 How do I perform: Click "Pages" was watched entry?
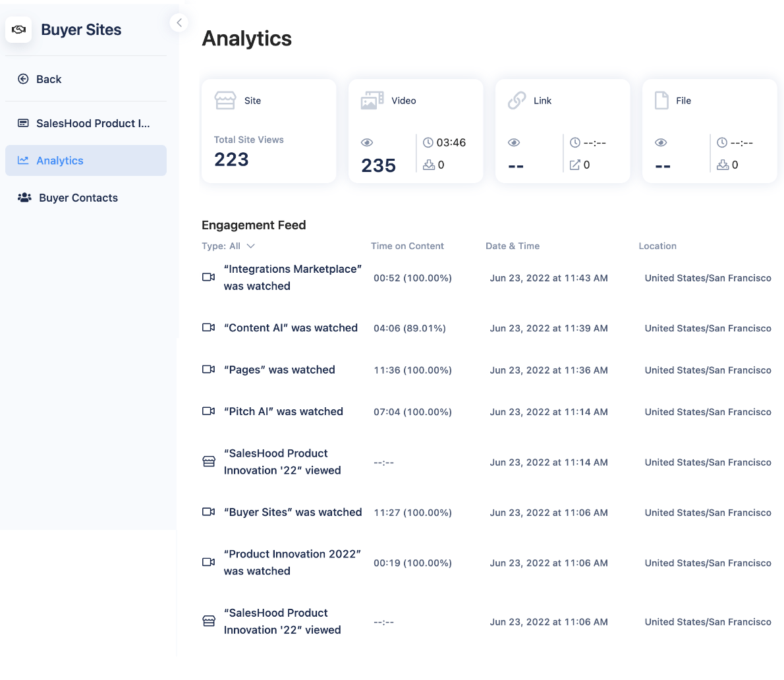pos(279,370)
